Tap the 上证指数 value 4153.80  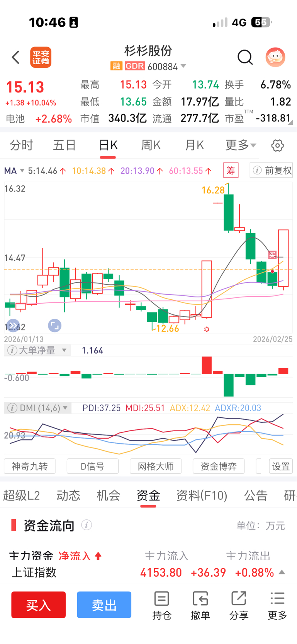161,572
